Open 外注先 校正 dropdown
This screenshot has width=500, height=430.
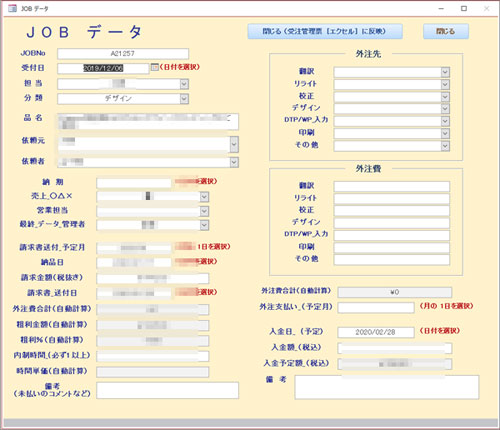445,97
